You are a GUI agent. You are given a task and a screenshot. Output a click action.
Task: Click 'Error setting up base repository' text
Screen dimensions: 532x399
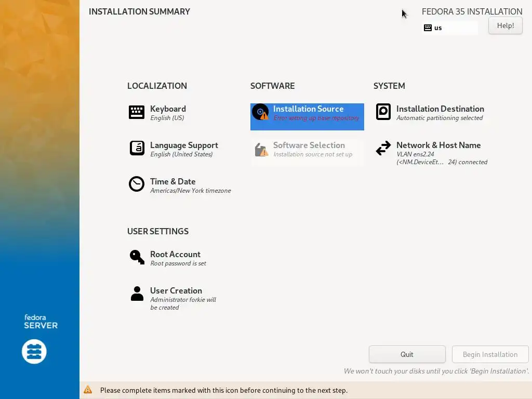[316, 118]
